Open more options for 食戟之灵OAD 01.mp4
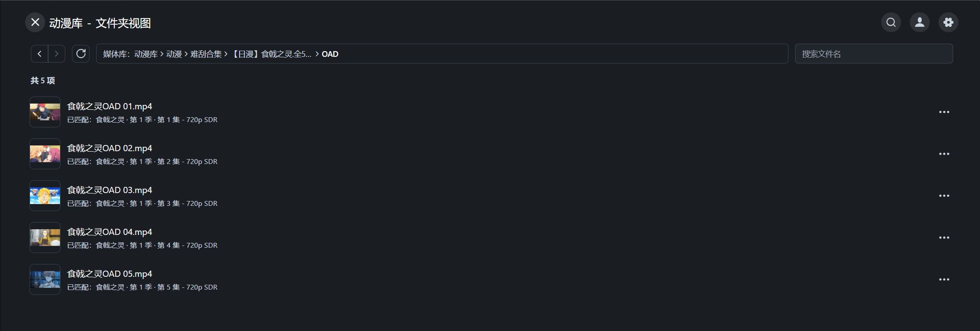This screenshot has height=331, width=980. tap(944, 112)
